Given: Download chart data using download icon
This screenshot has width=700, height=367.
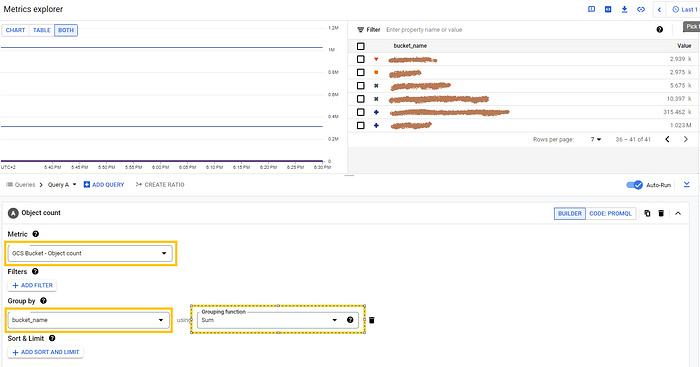Looking at the screenshot, I should point(624,9).
